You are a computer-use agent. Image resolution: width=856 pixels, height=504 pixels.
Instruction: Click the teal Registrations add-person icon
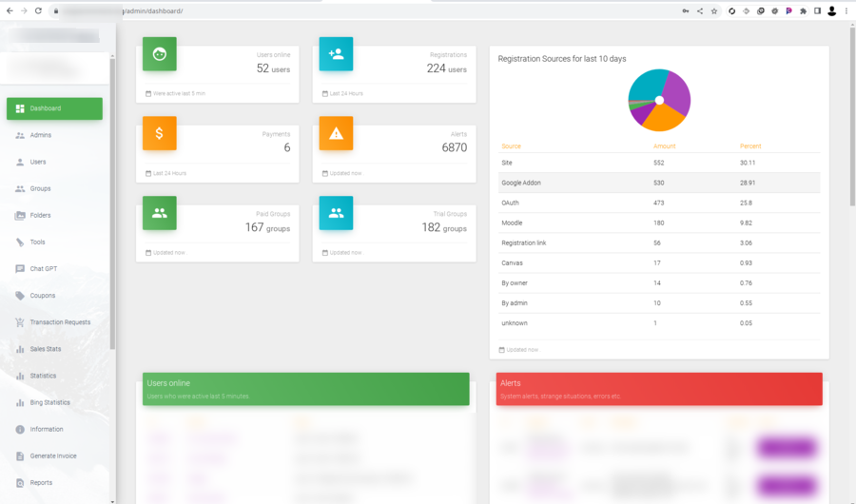[x=336, y=54]
